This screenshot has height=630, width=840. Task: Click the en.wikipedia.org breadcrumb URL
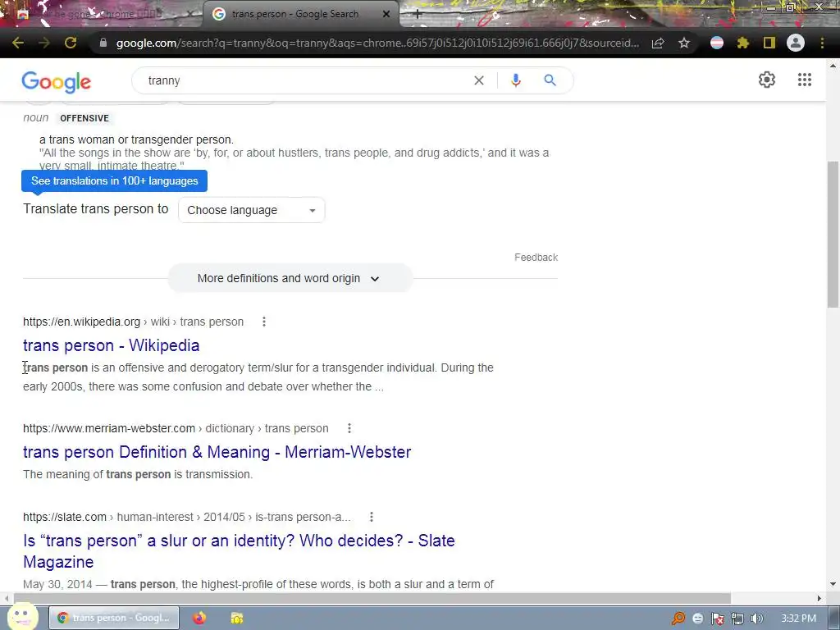[x=134, y=322]
